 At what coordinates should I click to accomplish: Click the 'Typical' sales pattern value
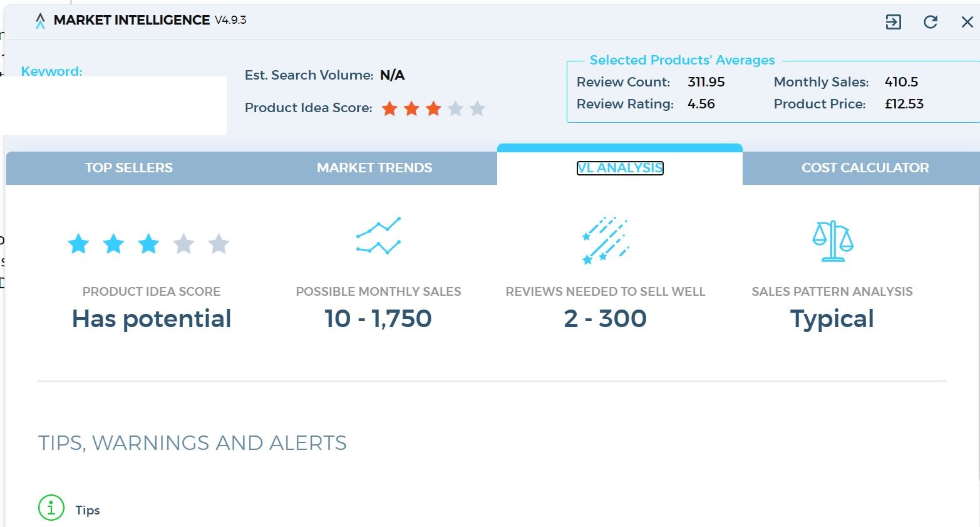(x=832, y=319)
